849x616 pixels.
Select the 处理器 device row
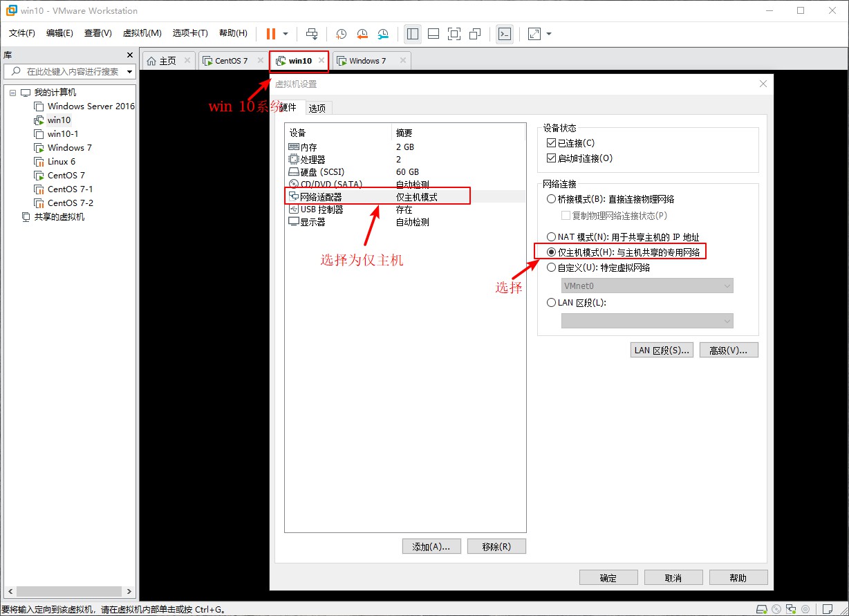(405, 160)
